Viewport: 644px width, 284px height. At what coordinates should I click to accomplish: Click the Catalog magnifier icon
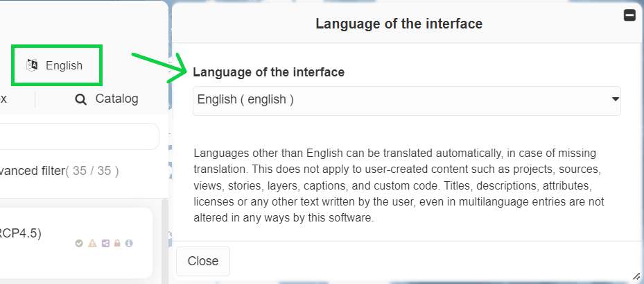(x=81, y=99)
